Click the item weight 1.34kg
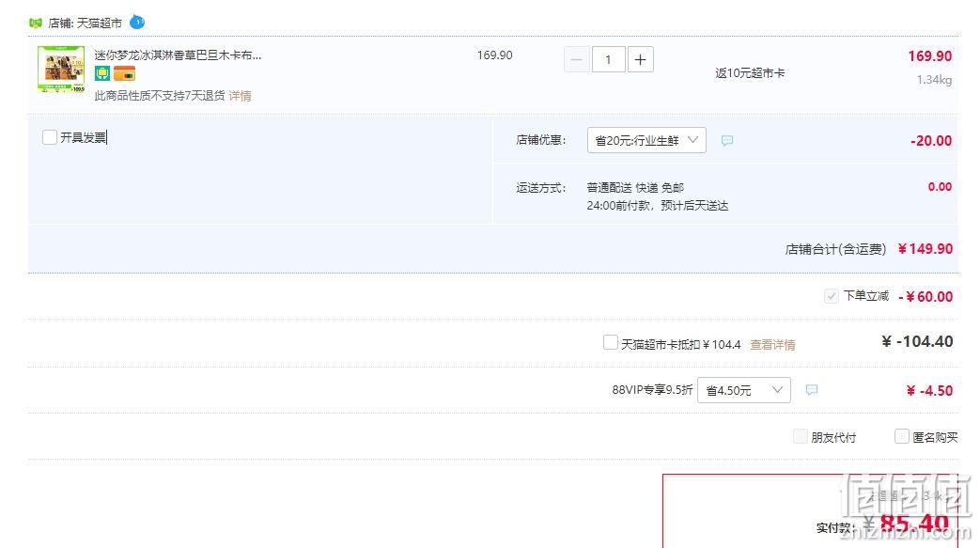This screenshot has height=548, width=980. click(x=934, y=80)
